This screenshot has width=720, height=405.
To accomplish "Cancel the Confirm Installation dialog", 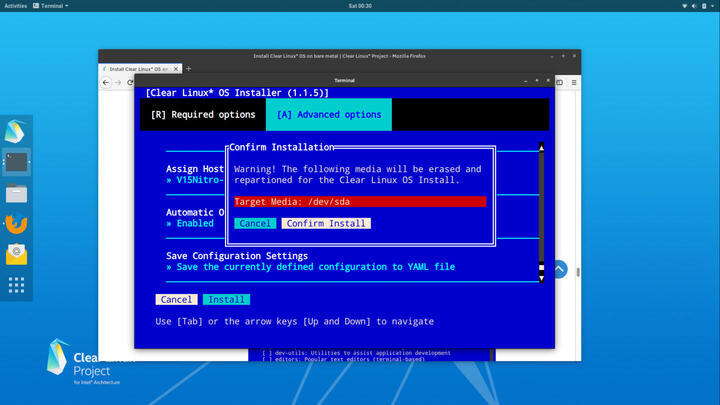I will point(255,224).
